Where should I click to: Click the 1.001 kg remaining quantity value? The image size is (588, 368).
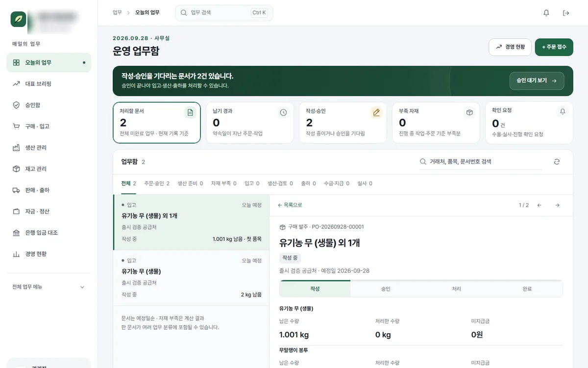(294, 335)
